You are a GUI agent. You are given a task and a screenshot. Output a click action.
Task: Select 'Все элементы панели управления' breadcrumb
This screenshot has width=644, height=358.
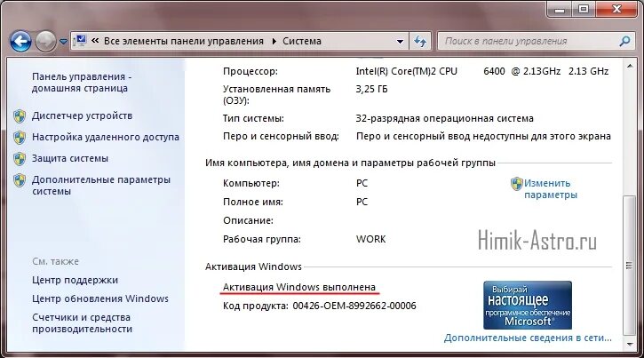point(184,41)
